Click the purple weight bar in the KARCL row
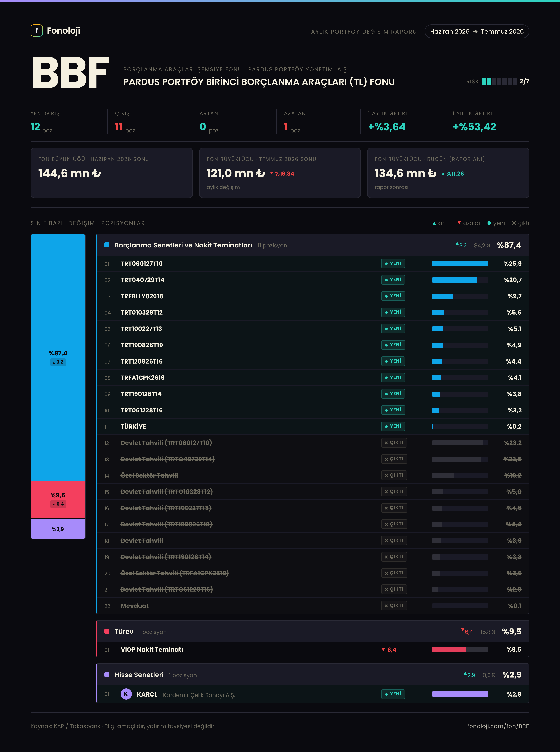Viewport: 560px width, 752px height. click(x=460, y=694)
